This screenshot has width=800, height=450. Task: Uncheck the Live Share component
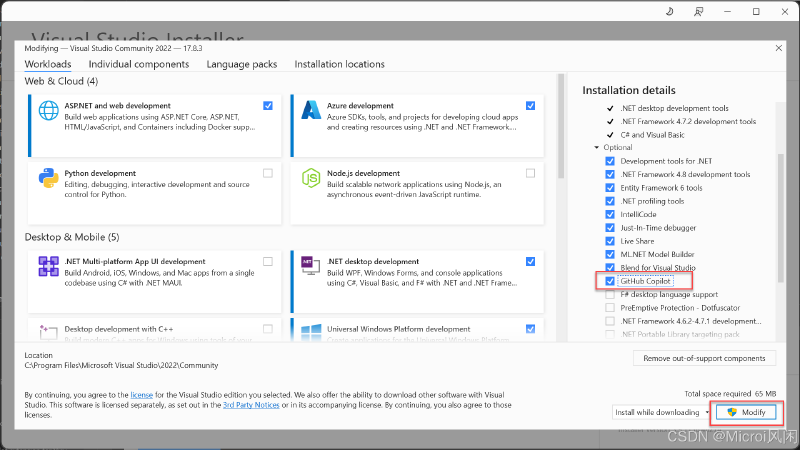(x=610, y=241)
